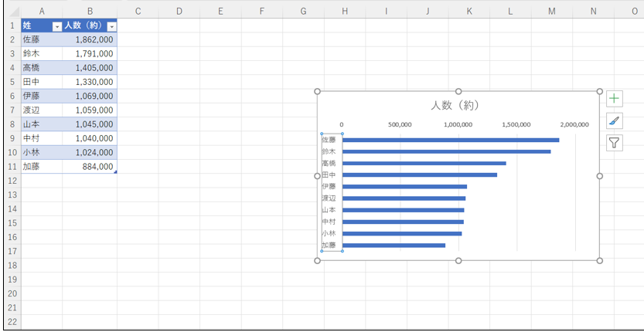The height and width of the screenshot is (332, 644).
Task: Open the Chart Filters funnel button
Action: tap(615, 143)
